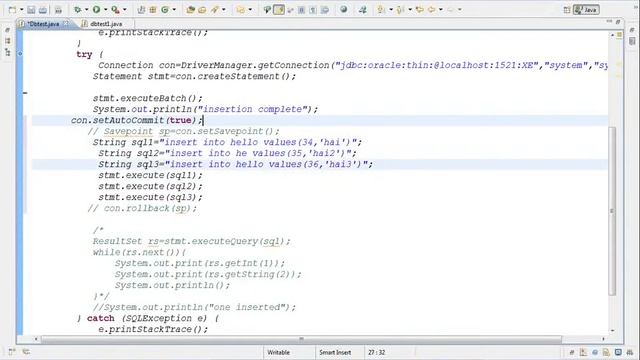Click the third icon in left sidebar

pos(7,52)
